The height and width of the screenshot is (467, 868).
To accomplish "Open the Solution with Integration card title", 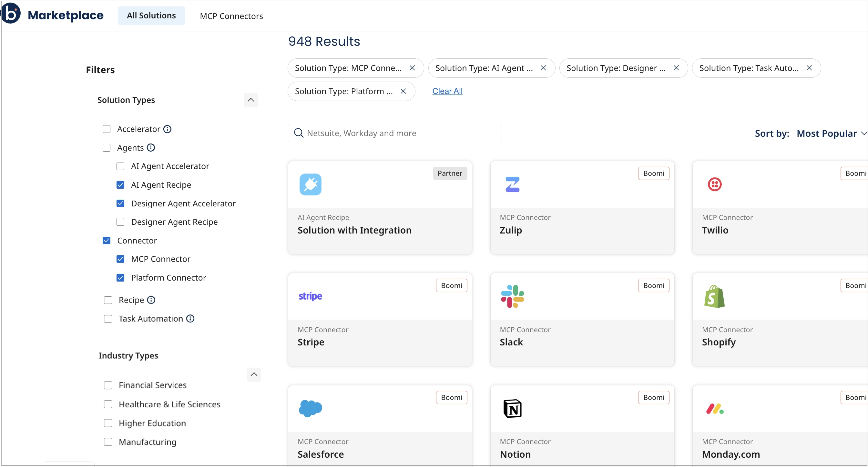I will coord(354,230).
